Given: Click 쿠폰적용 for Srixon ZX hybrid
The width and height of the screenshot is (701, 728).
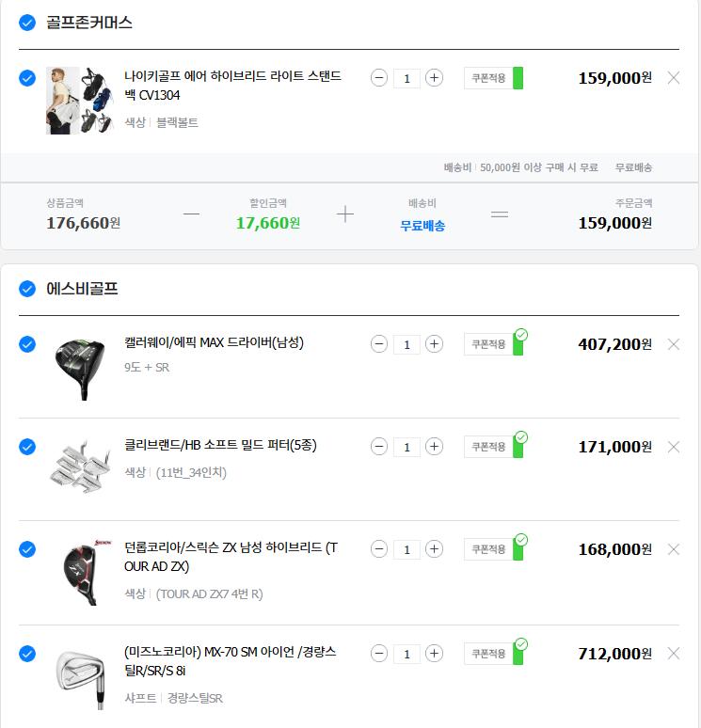Looking at the screenshot, I should [488, 549].
